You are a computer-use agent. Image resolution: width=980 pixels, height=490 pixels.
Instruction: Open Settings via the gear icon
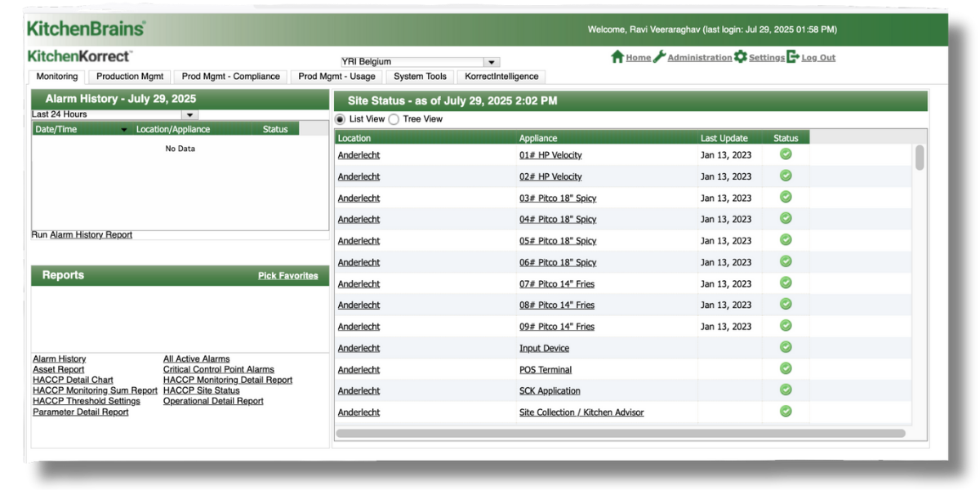pyautogui.click(x=740, y=57)
